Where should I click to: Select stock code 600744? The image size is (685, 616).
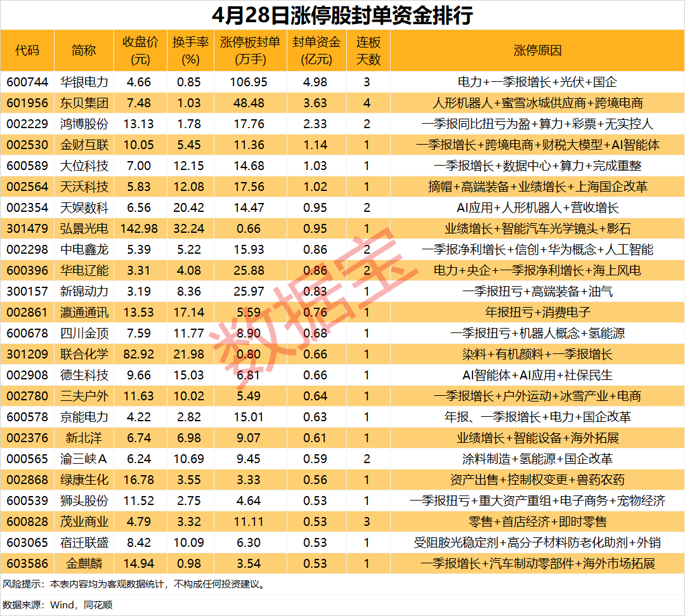point(27,82)
